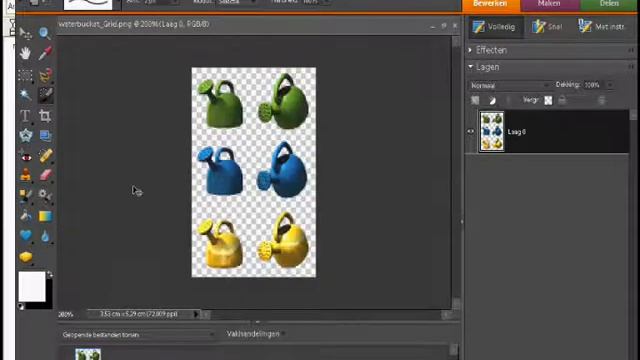Select the Type text tool
Screen dimensions: 640x360
coord(25,116)
